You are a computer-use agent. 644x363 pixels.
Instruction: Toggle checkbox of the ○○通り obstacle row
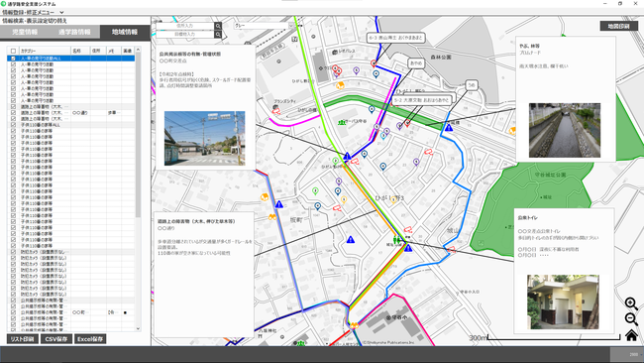click(13, 113)
